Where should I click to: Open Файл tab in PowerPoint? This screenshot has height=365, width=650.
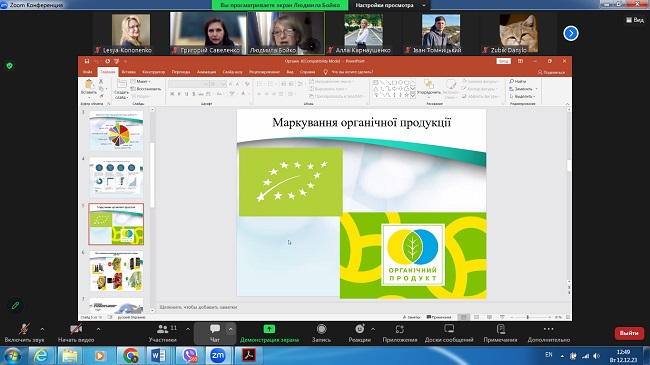pyautogui.click(x=87, y=72)
